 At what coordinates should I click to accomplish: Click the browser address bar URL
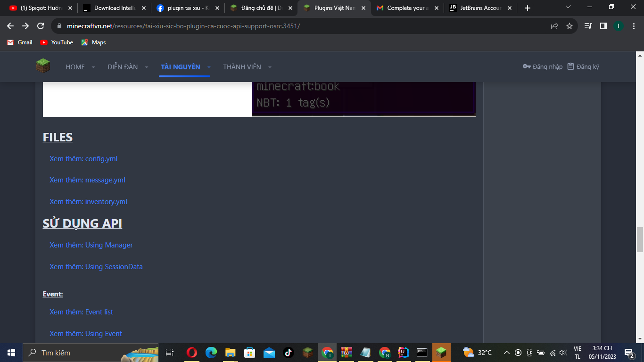pyautogui.click(x=183, y=26)
